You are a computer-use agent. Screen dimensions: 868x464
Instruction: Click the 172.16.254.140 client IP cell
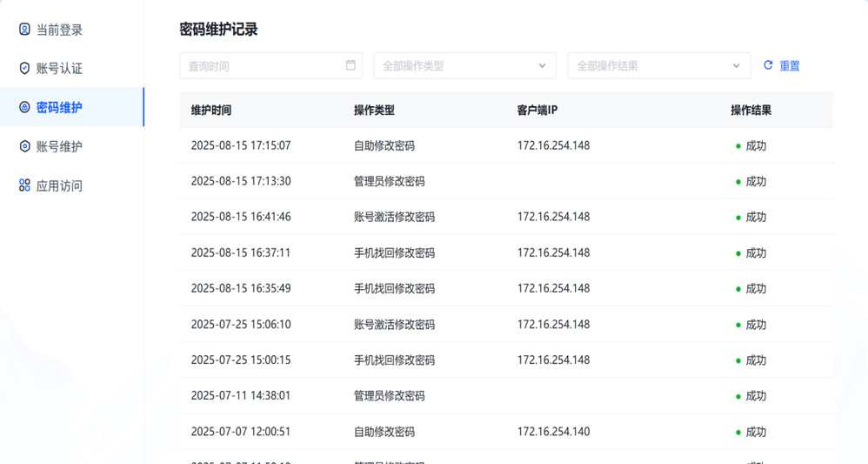click(x=553, y=432)
